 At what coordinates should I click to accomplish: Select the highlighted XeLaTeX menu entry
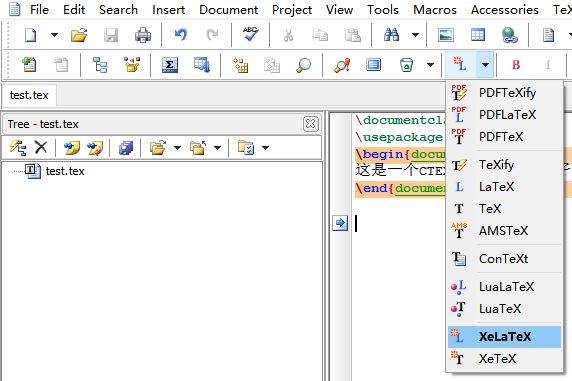[x=505, y=336]
